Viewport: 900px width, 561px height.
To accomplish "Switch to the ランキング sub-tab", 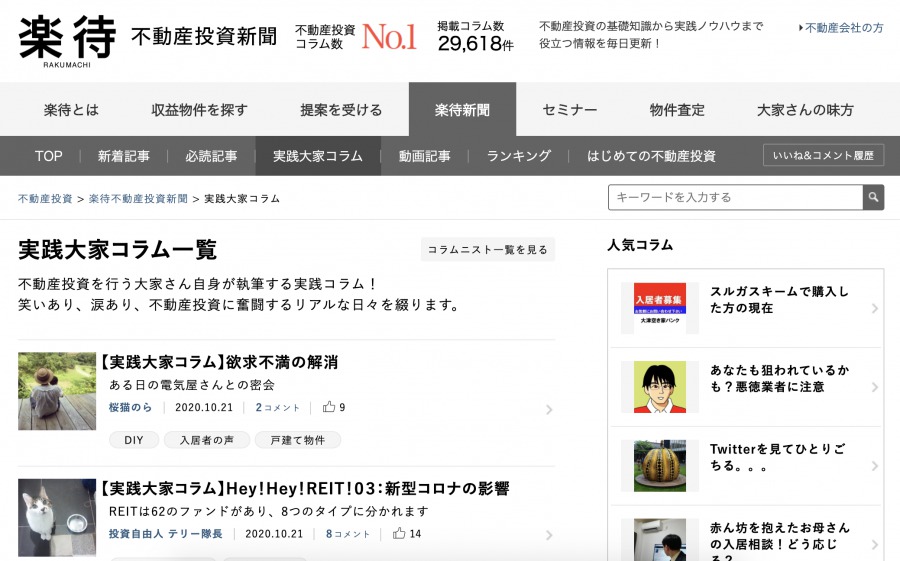I will (518, 156).
